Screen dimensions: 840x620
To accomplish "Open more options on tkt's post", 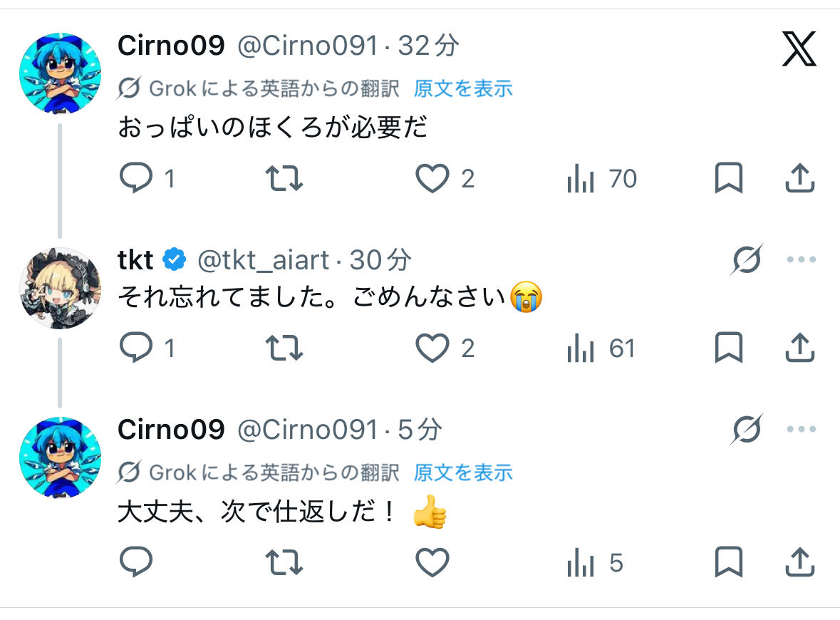I will point(801,260).
